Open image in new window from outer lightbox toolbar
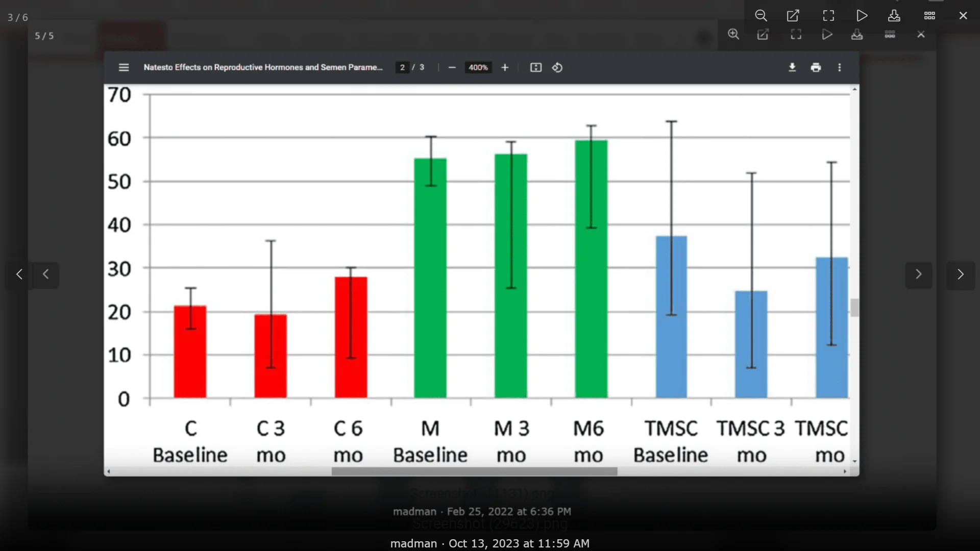This screenshot has height=551, width=980. 793,16
